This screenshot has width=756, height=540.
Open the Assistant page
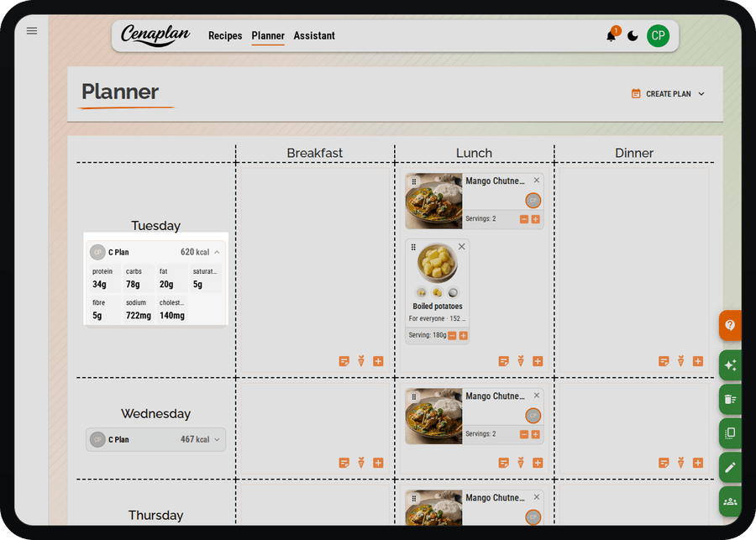[314, 35]
